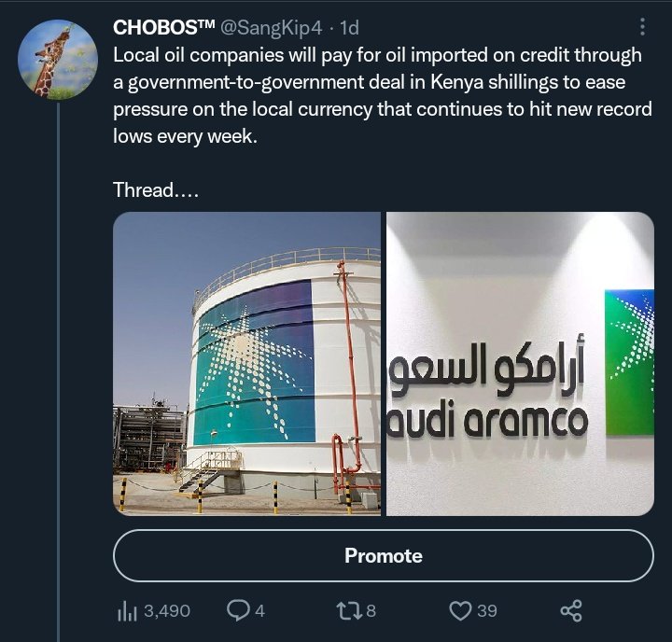
Task: Open the 1d timestamp link
Action: [349, 28]
